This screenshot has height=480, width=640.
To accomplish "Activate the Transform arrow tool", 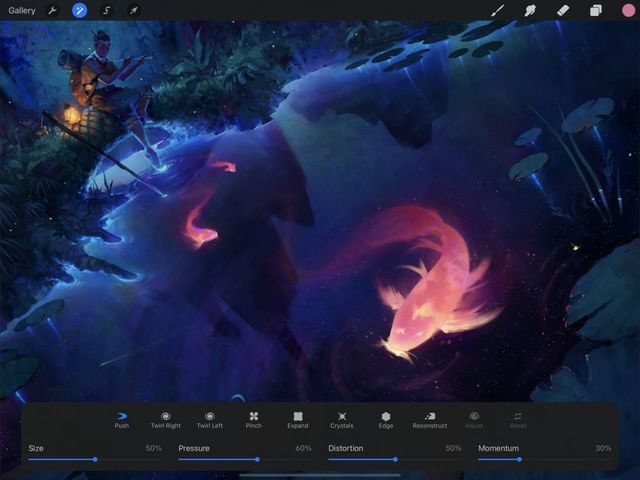I will (x=133, y=11).
